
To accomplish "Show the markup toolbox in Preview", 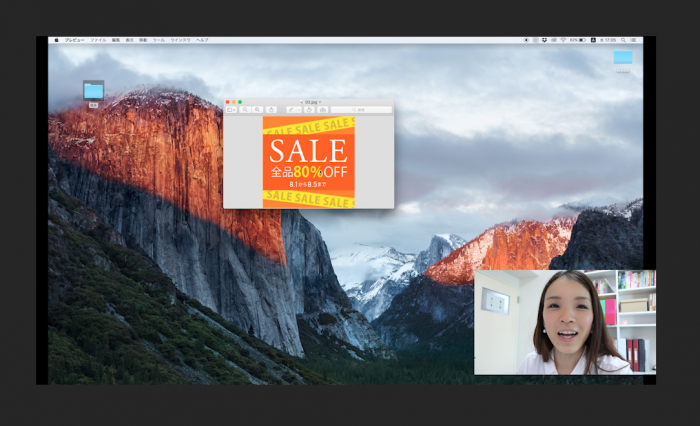I will coord(323,109).
